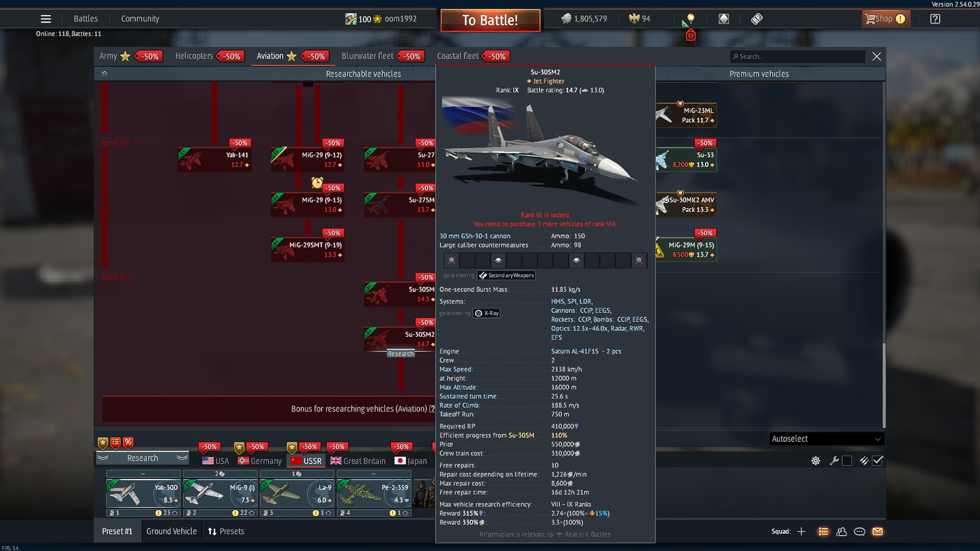Switch to the Helicopters tab
Viewport: 980px width, 551px height.
194,56
